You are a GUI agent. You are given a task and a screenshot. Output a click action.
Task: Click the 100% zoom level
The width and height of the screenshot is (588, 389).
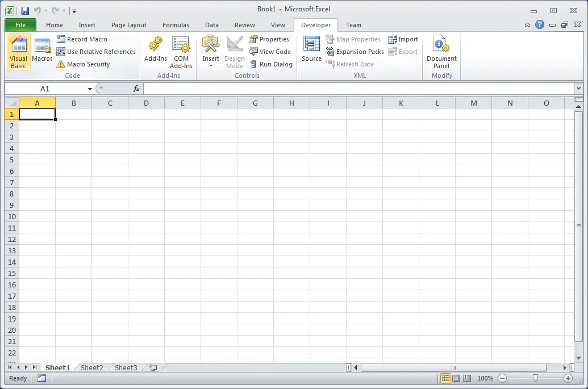[485, 379]
